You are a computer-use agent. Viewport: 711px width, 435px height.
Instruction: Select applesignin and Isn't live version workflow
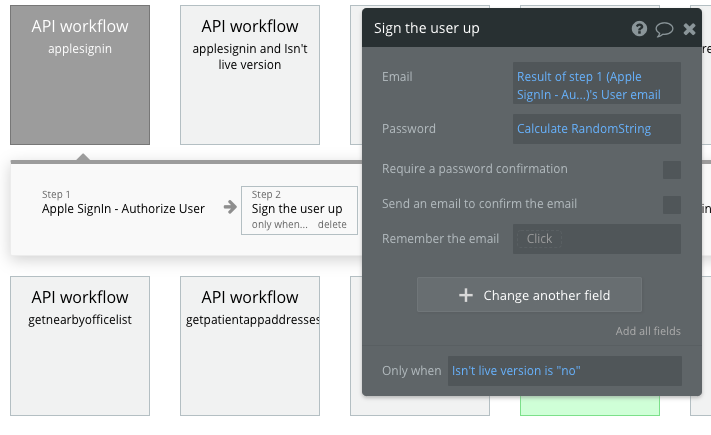click(250, 75)
